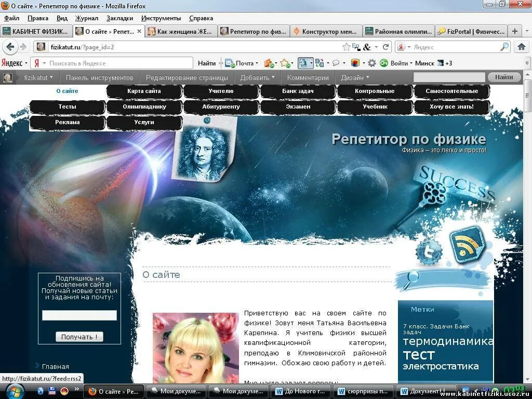Click 'Редактирование страницы' in admin bar
532x399 pixels.
(x=187, y=78)
